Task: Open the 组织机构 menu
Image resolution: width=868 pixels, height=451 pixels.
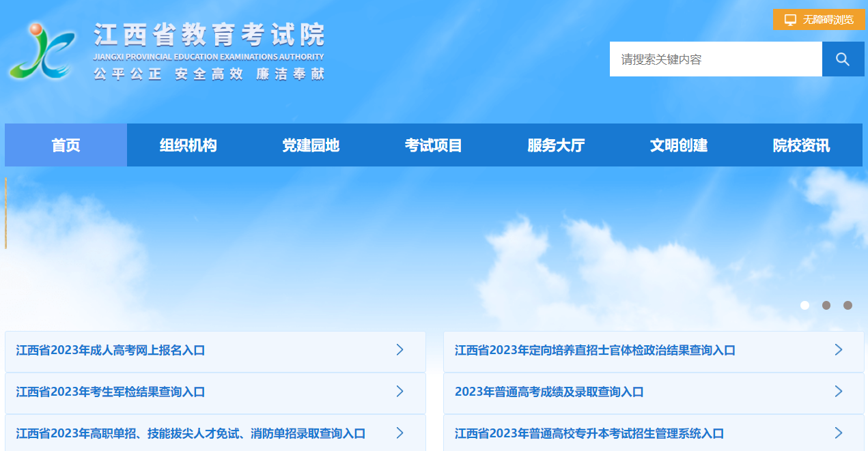Action: [188, 145]
